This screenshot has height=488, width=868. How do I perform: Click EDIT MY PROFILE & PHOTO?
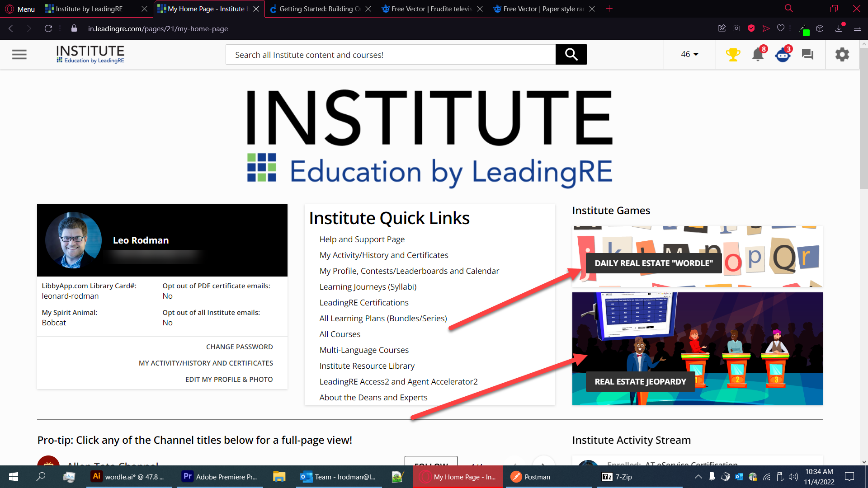[x=229, y=380]
